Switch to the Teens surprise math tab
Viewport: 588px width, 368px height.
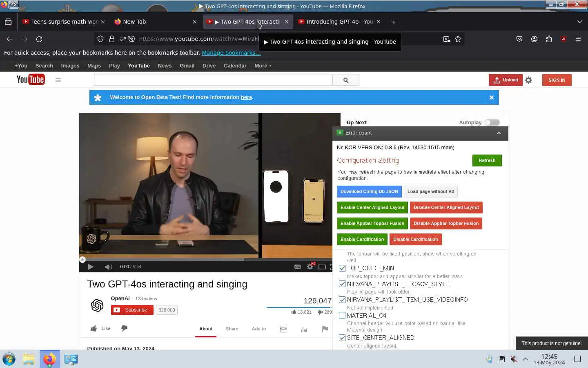tap(64, 22)
